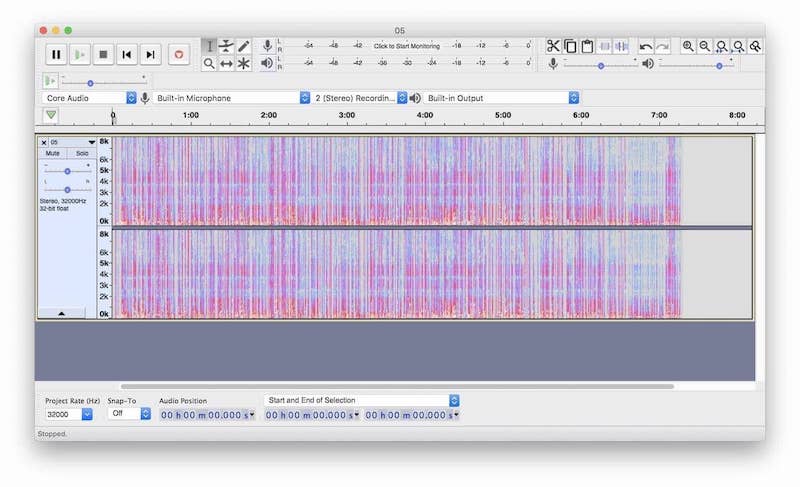This screenshot has height=487, width=800.
Task: Click to Start Monitoring on recording meter
Action: [409, 46]
